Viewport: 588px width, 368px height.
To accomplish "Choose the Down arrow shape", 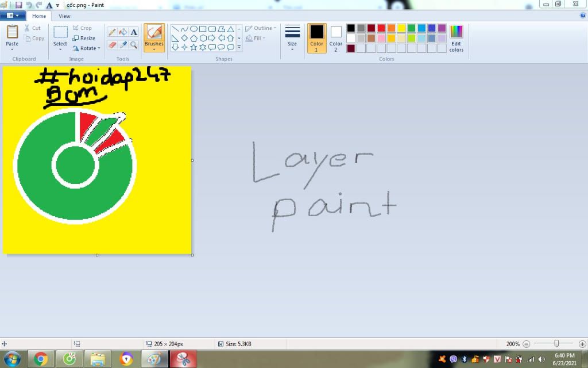I will pos(175,47).
